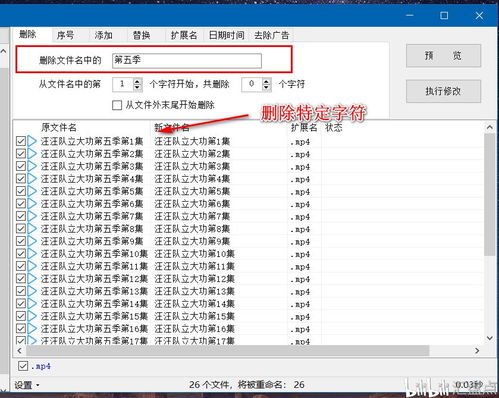Open the 序号 tab

coord(65,35)
